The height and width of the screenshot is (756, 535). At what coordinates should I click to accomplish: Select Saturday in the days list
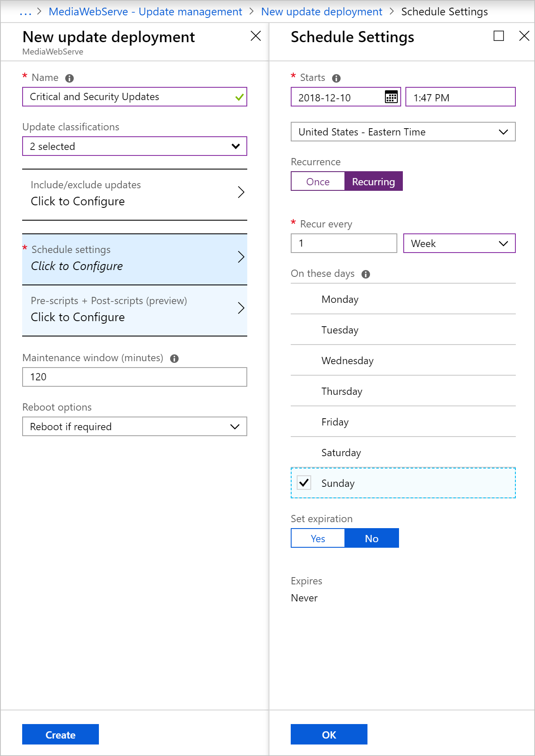403,452
